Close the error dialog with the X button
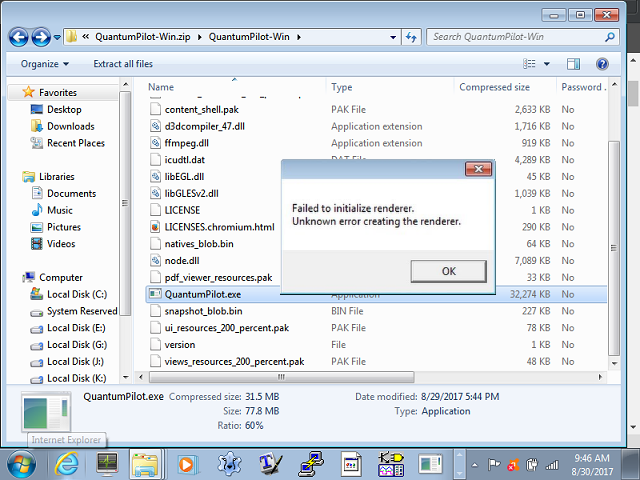640x480 pixels. pos(478,169)
